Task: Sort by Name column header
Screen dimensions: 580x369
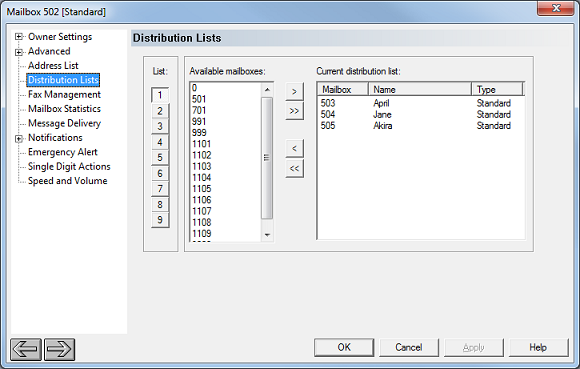Action: tap(420, 89)
